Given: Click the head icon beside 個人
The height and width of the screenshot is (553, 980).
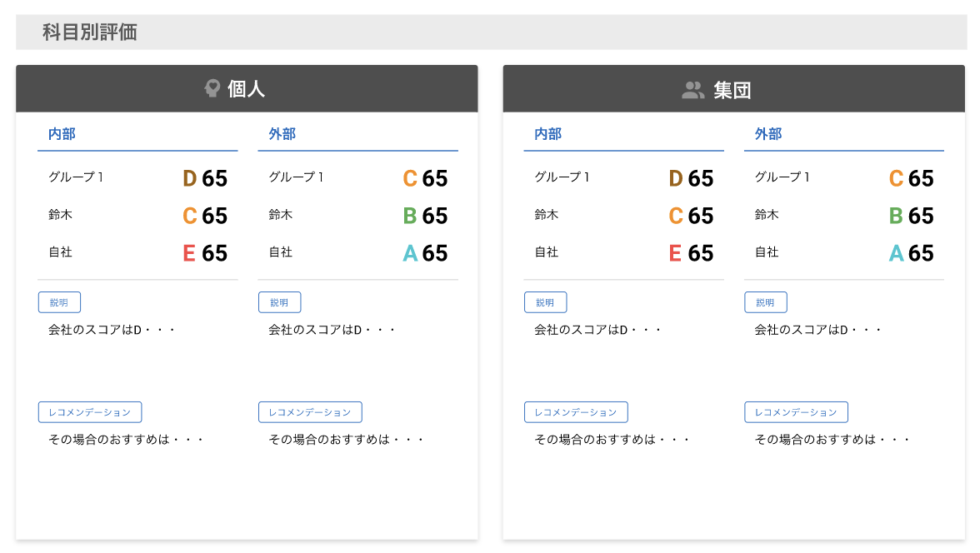Looking at the screenshot, I should [212, 89].
